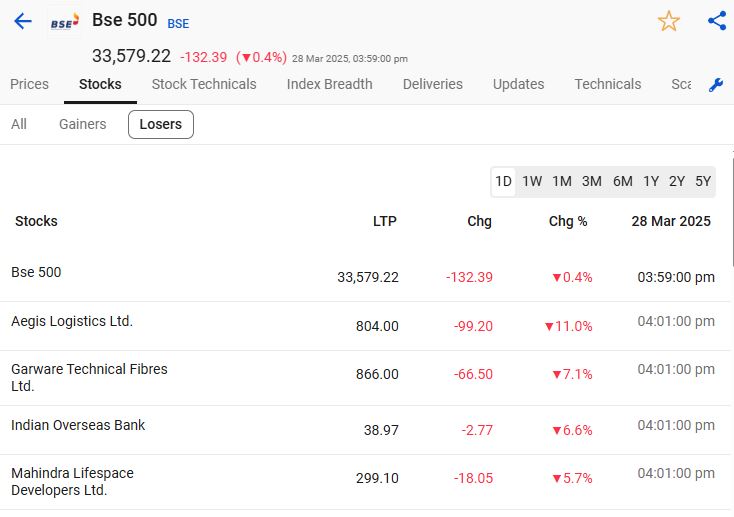The image size is (734, 517).
Task: Open the Deliveries tab
Action: 432,84
